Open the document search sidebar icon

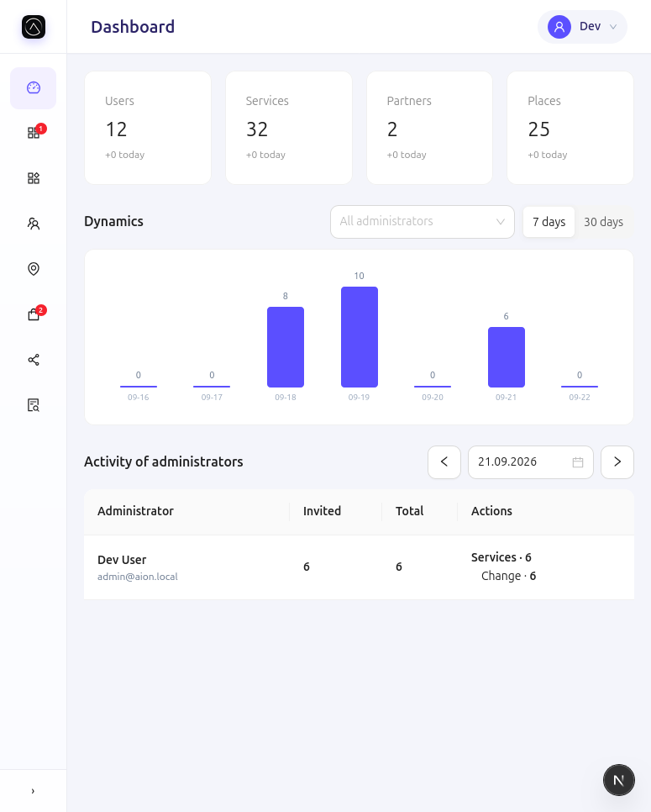pyautogui.click(x=33, y=405)
